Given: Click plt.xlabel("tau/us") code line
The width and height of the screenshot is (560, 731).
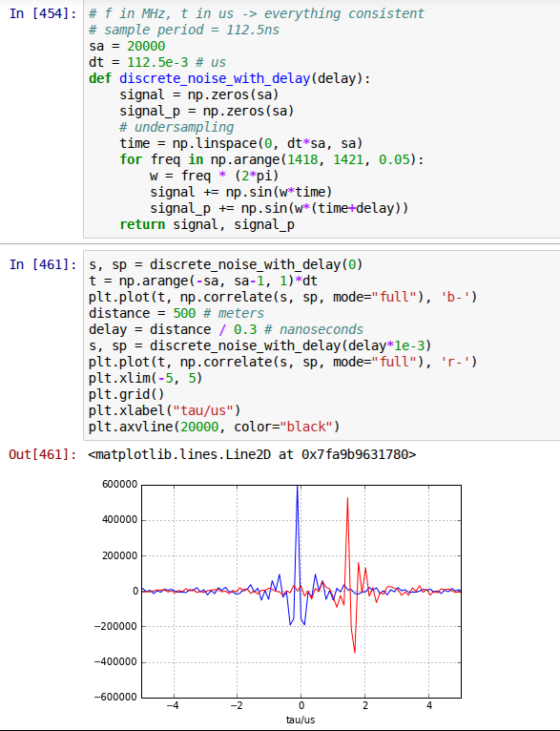Looking at the screenshot, I should [164, 410].
